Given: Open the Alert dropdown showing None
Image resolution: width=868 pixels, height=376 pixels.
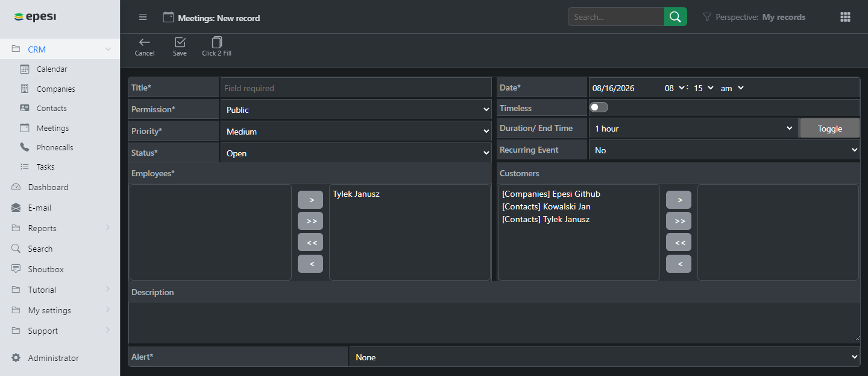Looking at the screenshot, I should point(605,357).
